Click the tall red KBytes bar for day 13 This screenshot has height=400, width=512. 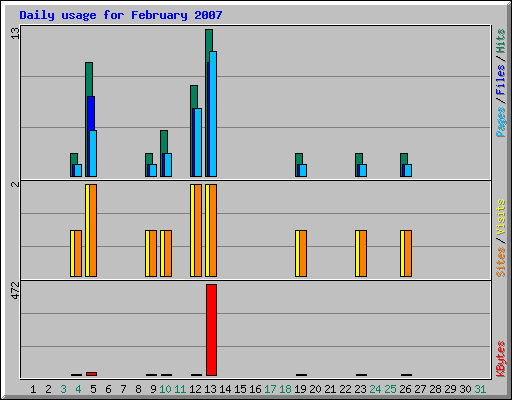point(211,330)
